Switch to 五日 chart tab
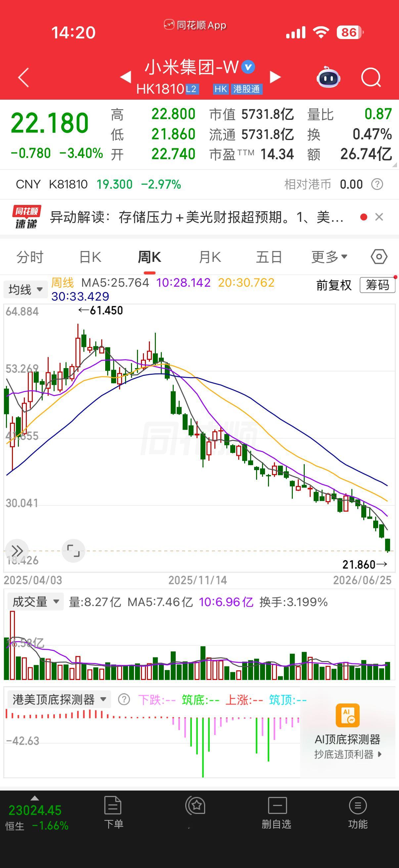 (x=269, y=257)
